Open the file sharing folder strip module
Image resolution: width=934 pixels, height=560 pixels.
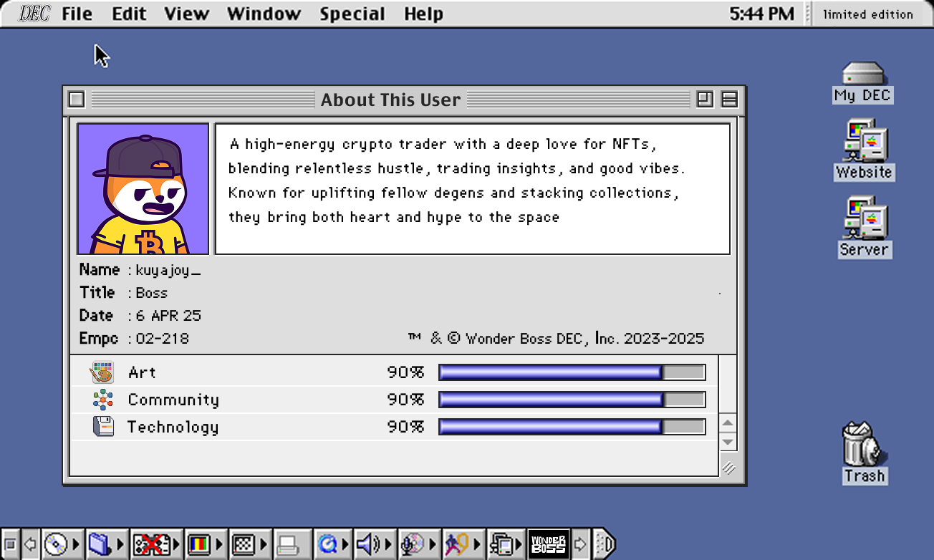tap(99, 545)
